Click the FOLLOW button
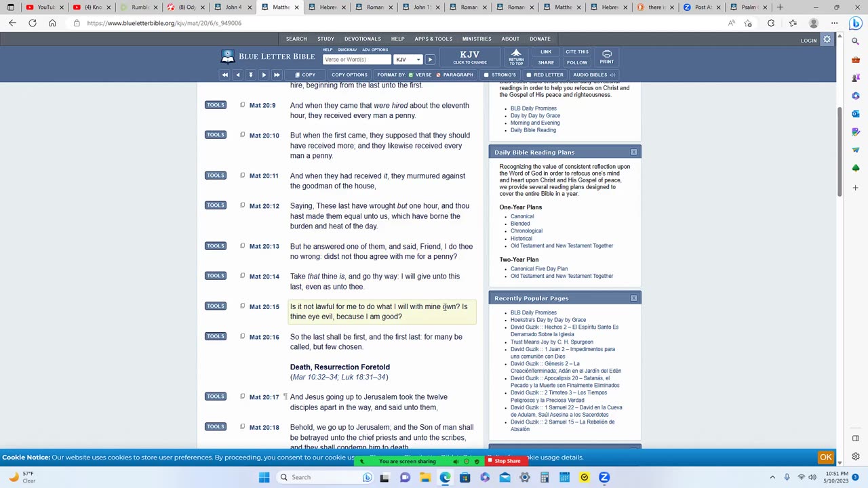868x488 pixels. point(577,62)
